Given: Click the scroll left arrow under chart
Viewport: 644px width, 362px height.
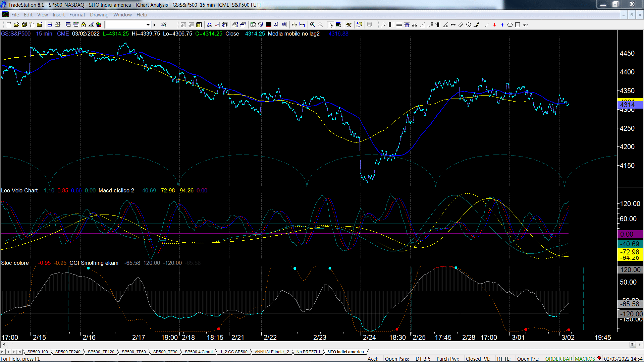Looking at the screenshot, I should coord(4,345).
